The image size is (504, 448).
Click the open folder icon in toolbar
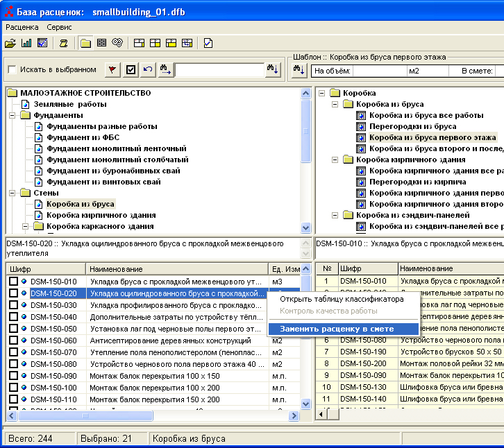(10, 43)
